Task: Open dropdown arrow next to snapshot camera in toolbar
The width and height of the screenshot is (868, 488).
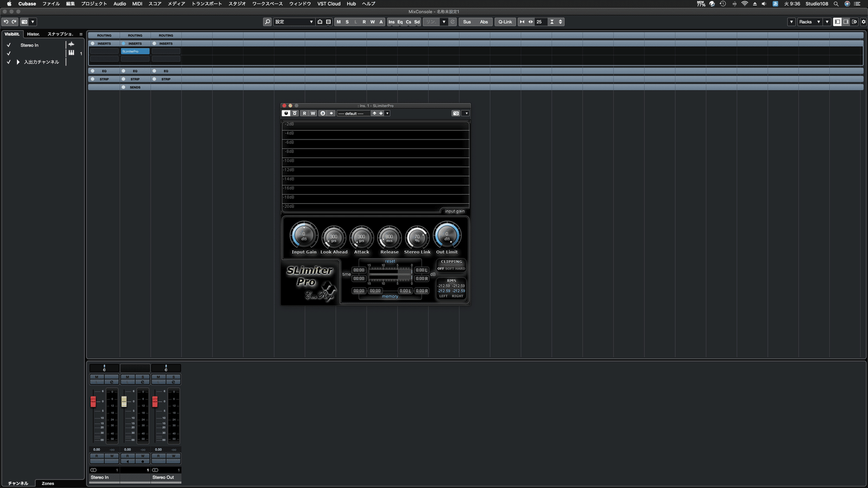Action: 33,22
